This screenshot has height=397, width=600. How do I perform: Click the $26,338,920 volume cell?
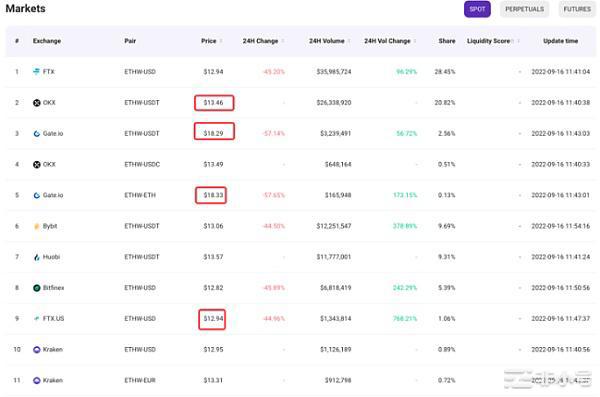[334, 103]
